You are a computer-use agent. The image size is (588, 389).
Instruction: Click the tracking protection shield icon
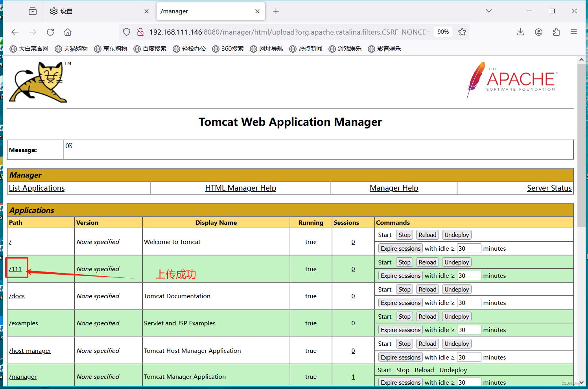[127, 32]
